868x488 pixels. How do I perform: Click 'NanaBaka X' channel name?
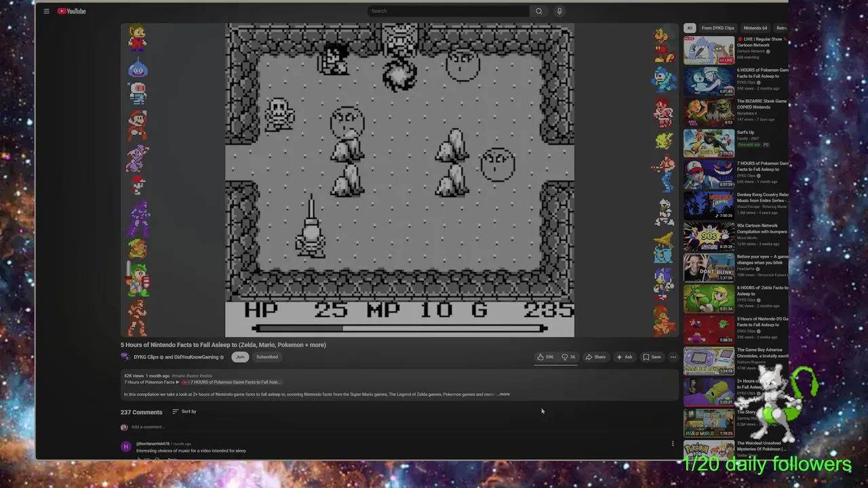tap(747, 114)
